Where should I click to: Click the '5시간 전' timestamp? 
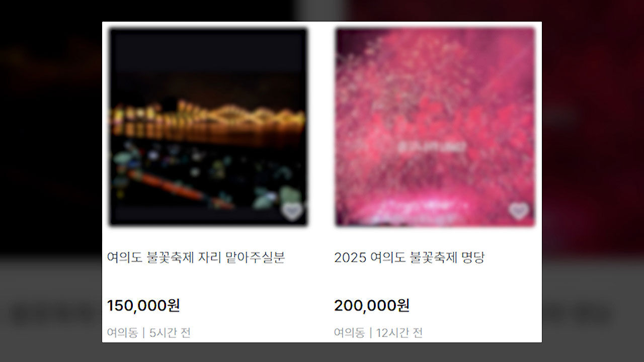[170, 332]
